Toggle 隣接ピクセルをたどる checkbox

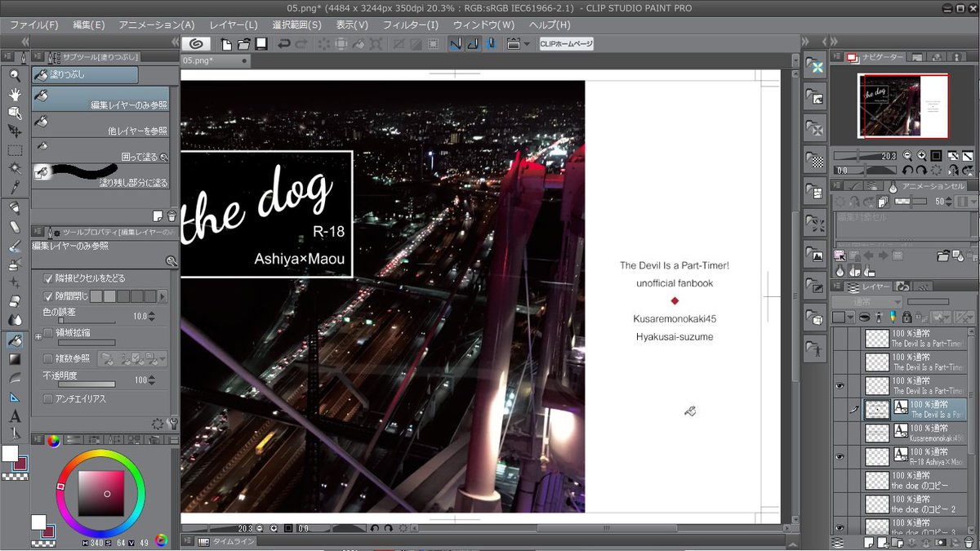pyautogui.click(x=48, y=278)
